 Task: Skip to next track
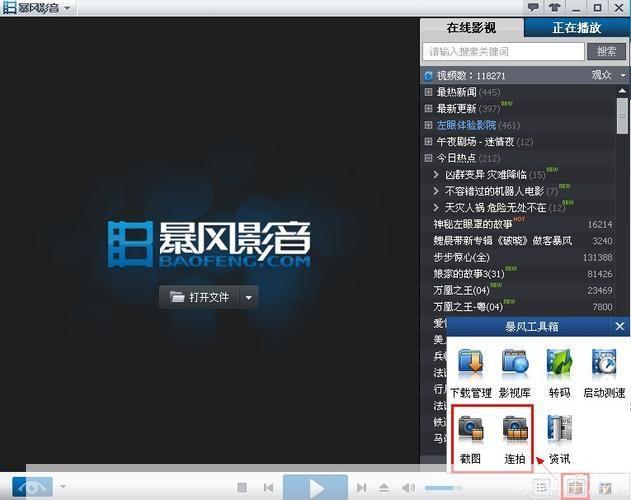(361, 488)
